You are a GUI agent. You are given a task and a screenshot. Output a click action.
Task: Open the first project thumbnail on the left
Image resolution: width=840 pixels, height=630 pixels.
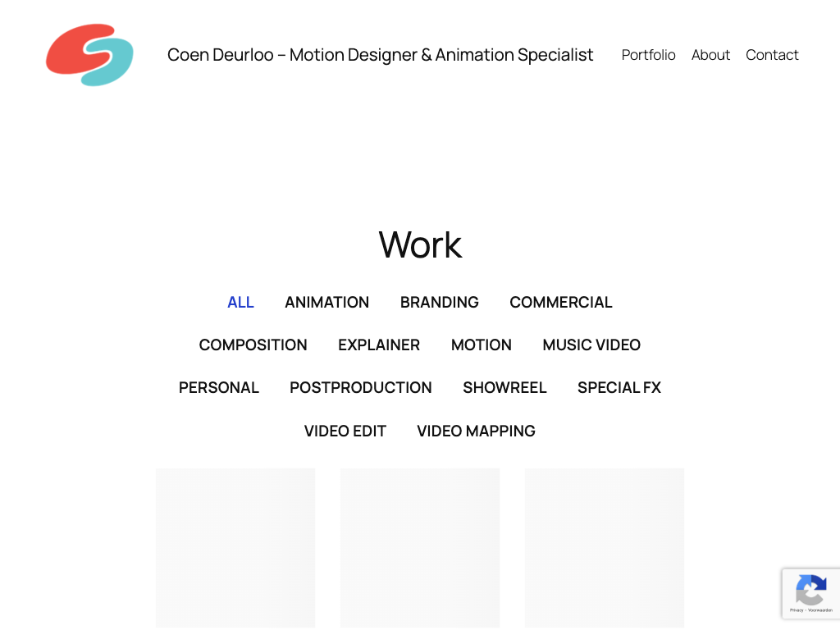(235, 548)
